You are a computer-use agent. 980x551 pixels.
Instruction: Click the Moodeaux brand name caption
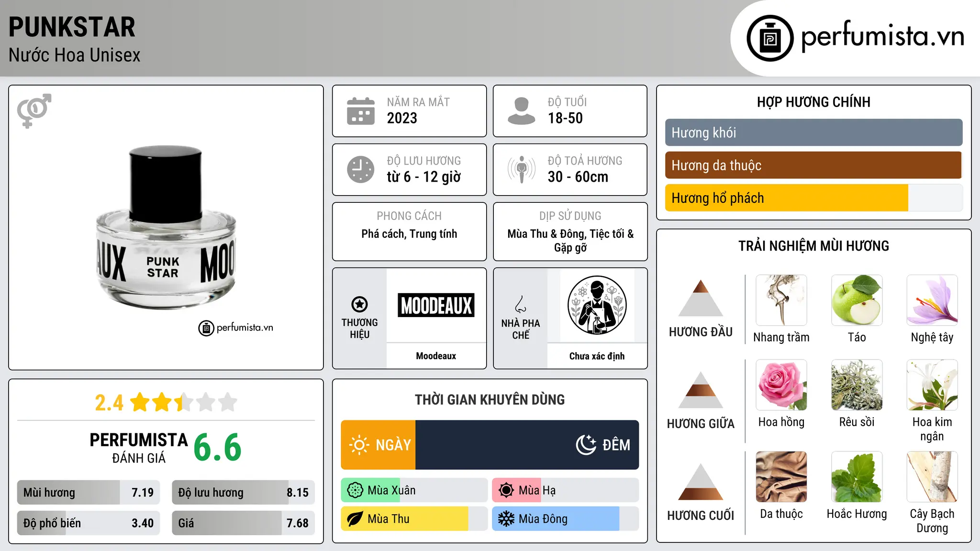pyautogui.click(x=436, y=356)
